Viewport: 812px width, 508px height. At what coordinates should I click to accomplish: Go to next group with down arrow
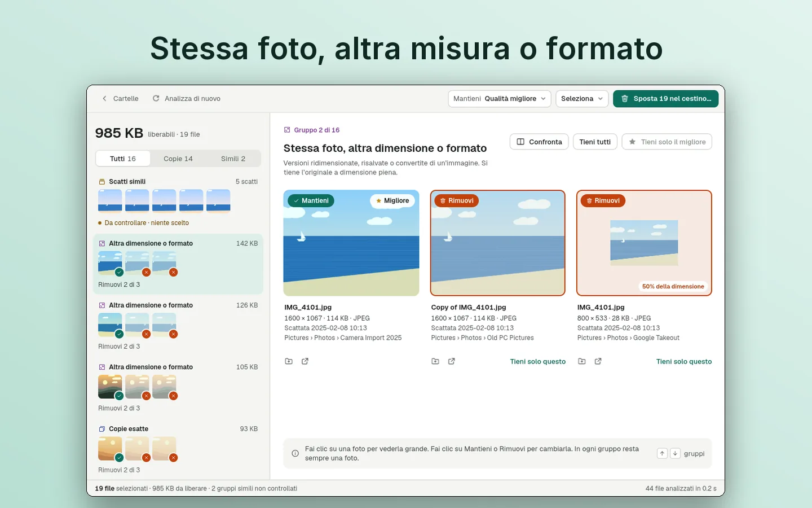coord(675,453)
